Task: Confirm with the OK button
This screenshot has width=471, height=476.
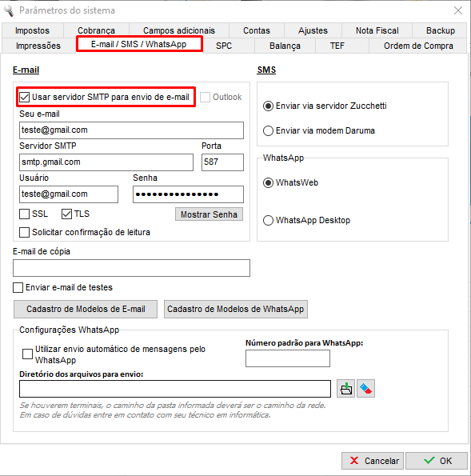Action: 437,461
